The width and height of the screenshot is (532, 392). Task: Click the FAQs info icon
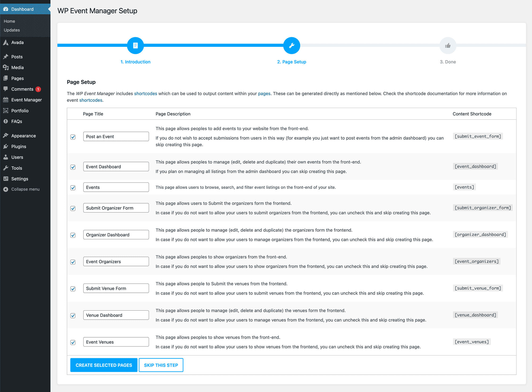tap(6, 121)
